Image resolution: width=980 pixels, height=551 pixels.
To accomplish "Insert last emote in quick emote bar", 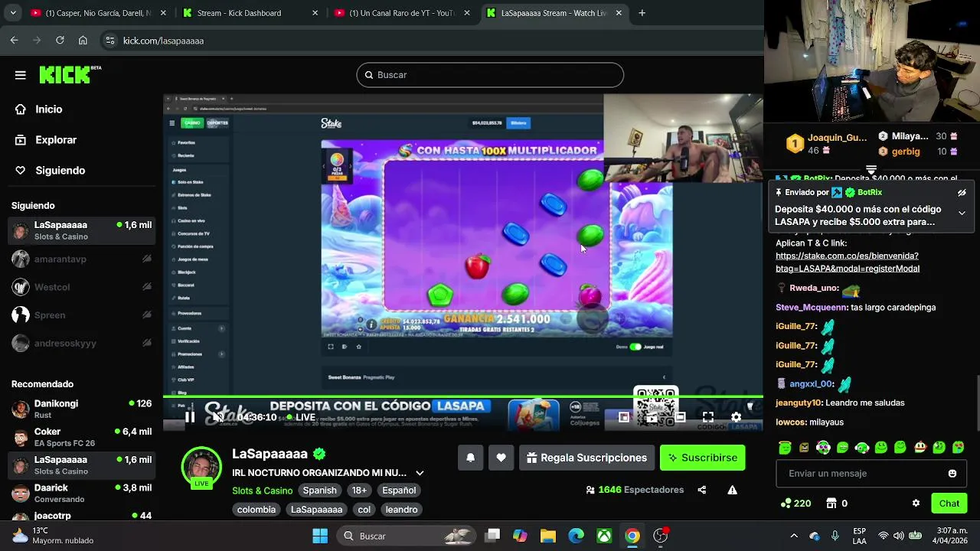I will pyautogui.click(x=958, y=448).
